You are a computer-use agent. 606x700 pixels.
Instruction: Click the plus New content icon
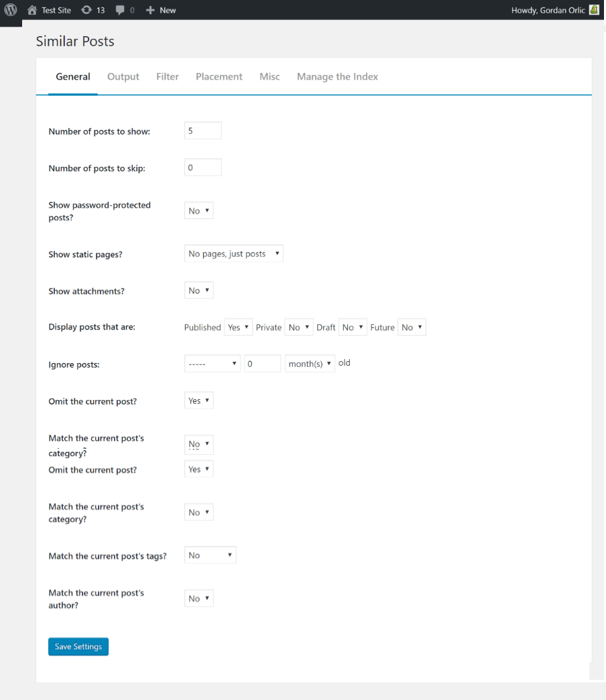click(x=150, y=10)
